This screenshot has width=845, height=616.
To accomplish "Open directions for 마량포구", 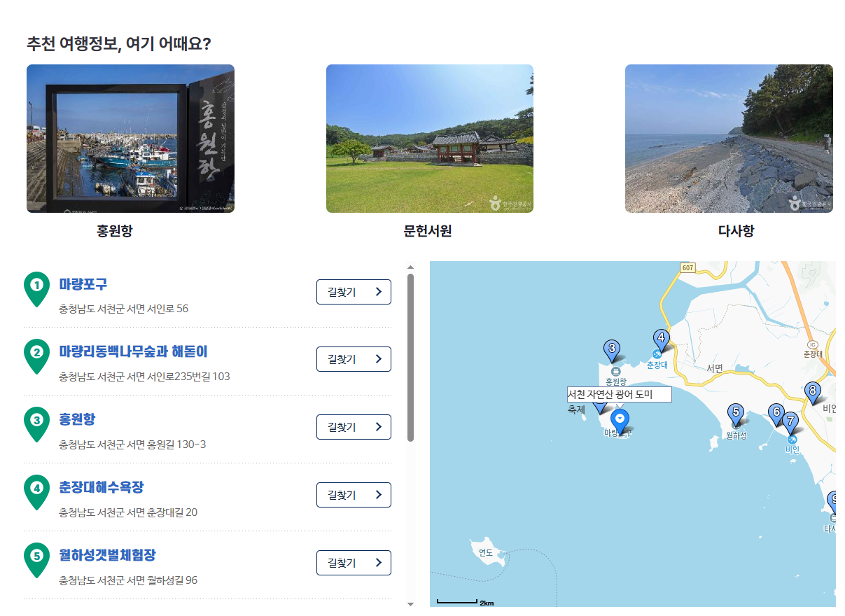I will coord(354,292).
